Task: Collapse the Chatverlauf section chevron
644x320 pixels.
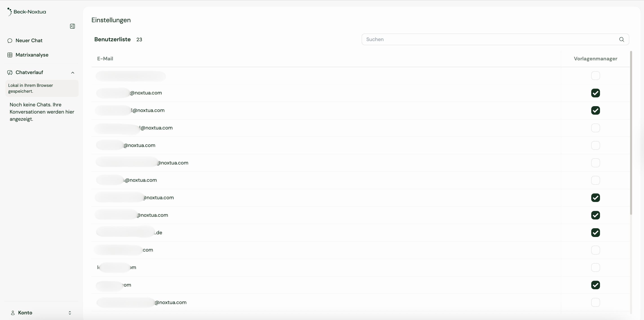Action: 73,73
